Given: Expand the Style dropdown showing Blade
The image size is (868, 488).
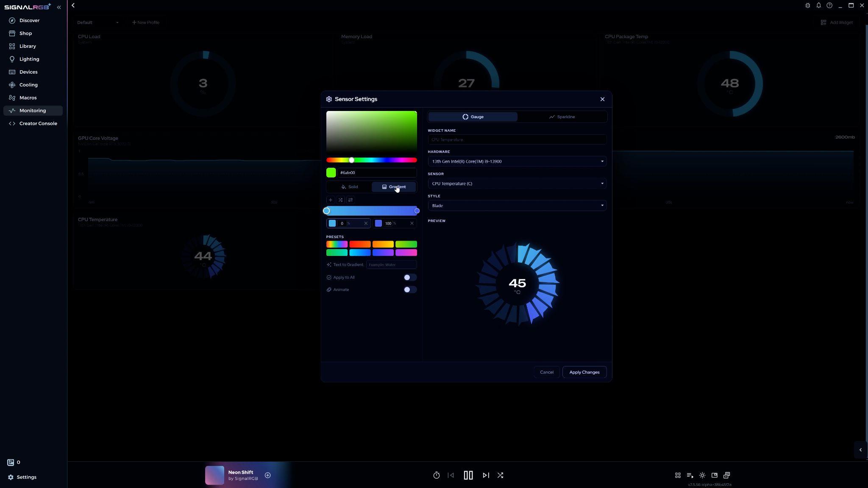Looking at the screenshot, I should click(x=517, y=205).
